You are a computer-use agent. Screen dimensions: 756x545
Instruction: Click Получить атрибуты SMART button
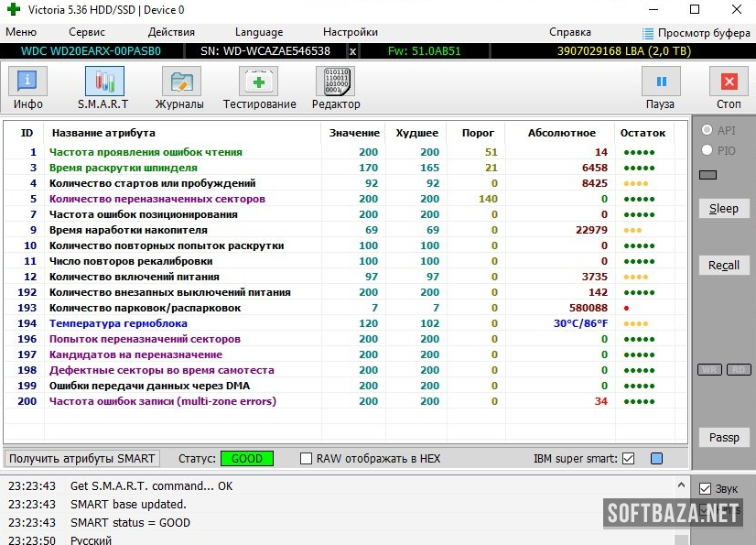[82, 459]
